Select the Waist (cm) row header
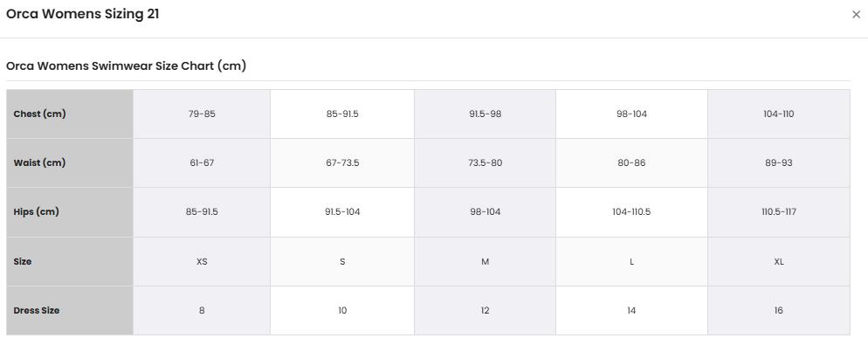868x352 pixels. coord(70,162)
